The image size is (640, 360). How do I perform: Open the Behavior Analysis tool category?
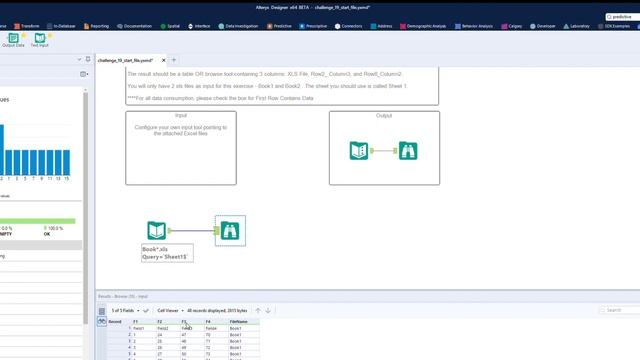point(474,26)
